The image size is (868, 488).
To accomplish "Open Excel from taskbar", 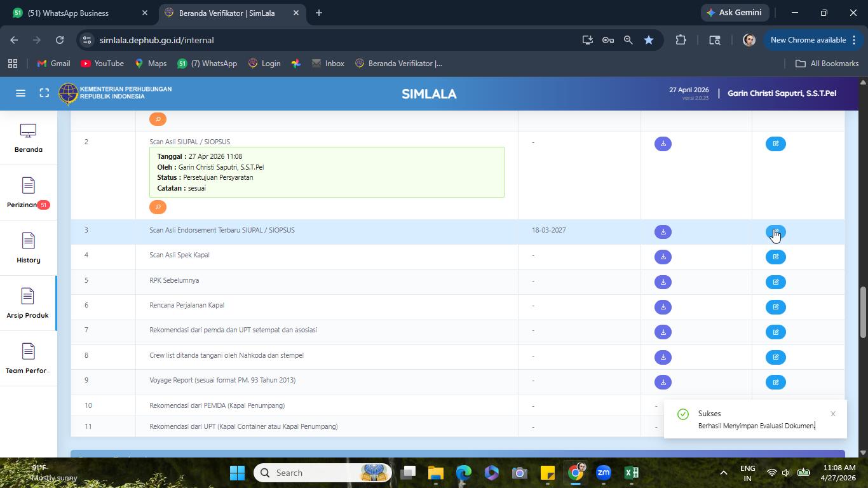I will pyautogui.click(x=631, y=473).
